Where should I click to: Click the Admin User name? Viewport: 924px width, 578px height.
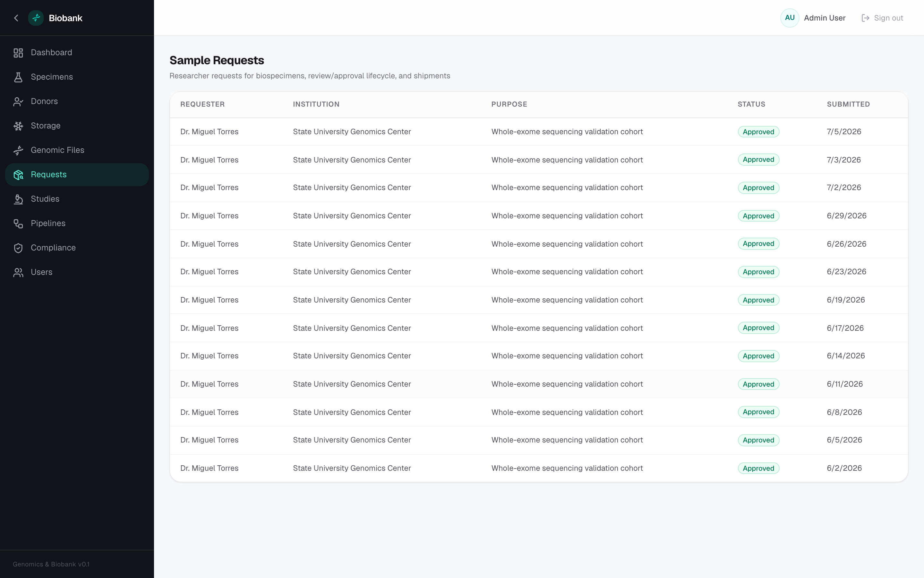pyautogui.click(x=824, y=18)
